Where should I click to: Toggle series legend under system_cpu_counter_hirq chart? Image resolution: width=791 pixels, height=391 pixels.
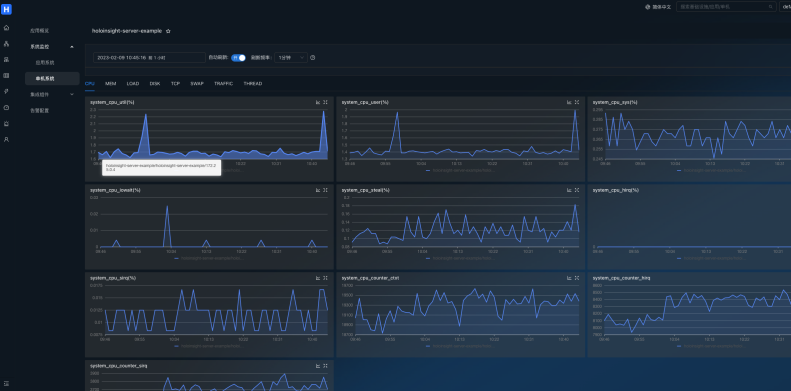(x=711, y=346)
